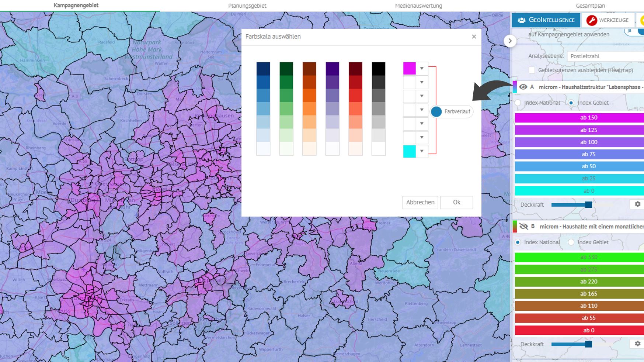Switch to Medienauswertung tab
This screenshot has height=362, width=644.
[418, 6]
